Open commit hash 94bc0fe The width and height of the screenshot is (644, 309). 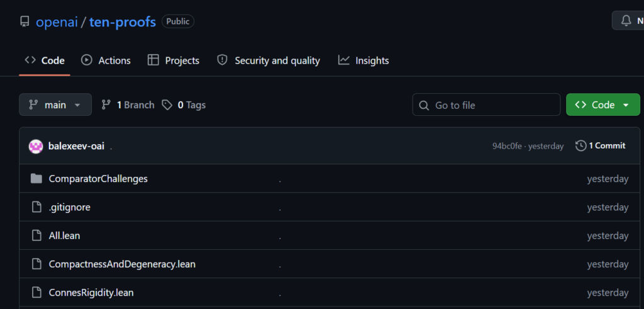(507, 146)
